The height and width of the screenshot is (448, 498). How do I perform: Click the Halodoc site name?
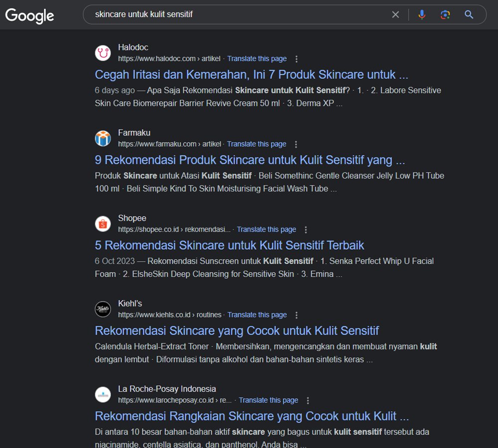tap(133, 47)
